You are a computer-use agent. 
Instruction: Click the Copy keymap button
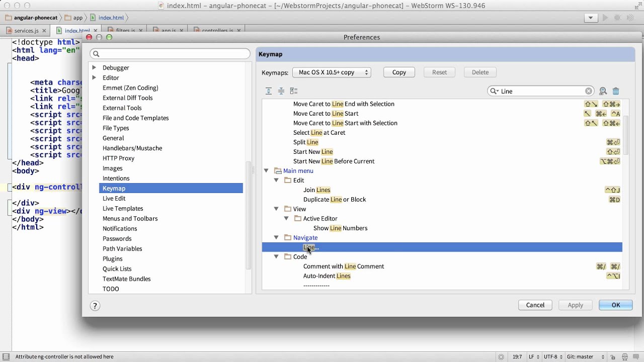399,72
